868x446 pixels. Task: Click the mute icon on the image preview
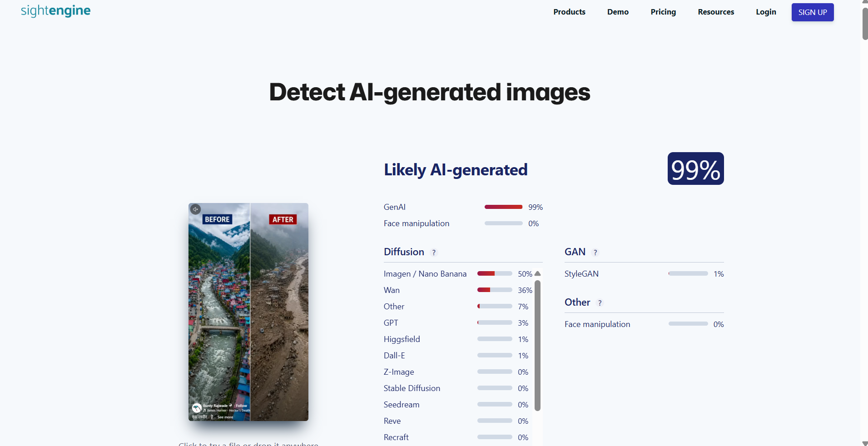coord(195,209)
